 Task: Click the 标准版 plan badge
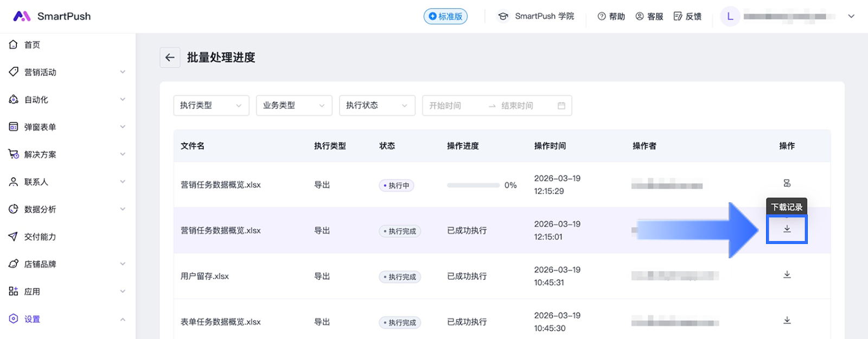[x=445, y=16]
